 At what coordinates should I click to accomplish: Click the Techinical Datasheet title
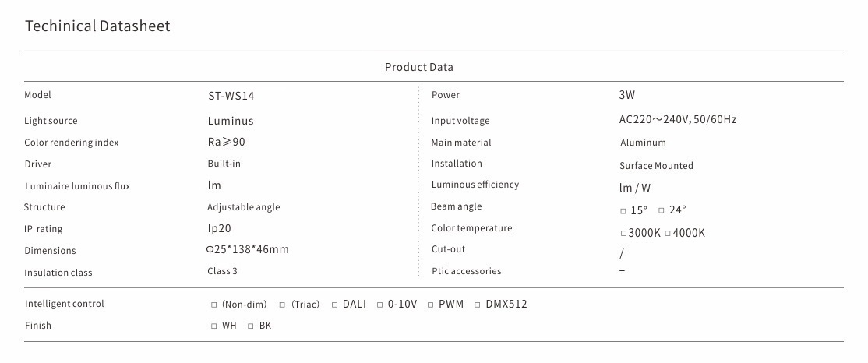(x=97, y=26)
